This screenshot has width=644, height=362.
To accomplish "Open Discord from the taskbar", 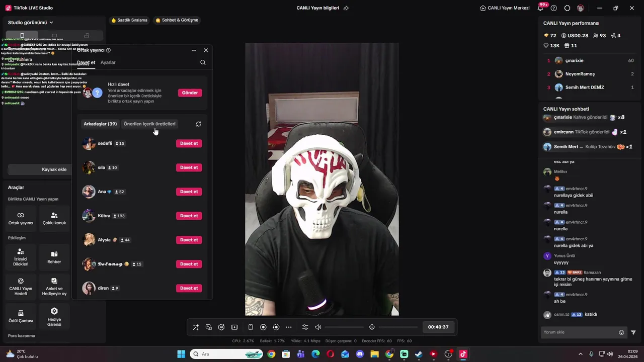I will [x=360, y=354].
